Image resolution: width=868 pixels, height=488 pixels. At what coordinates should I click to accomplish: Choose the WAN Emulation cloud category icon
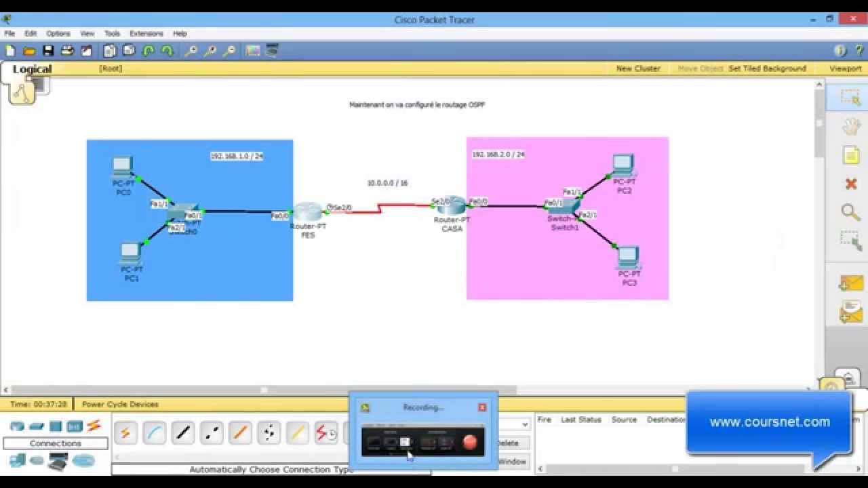[x=37, y=461]
